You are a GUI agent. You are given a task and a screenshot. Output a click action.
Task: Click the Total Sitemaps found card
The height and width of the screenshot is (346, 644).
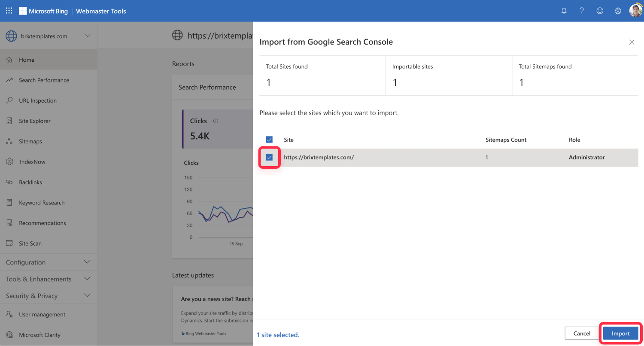[x=575, y=76]
